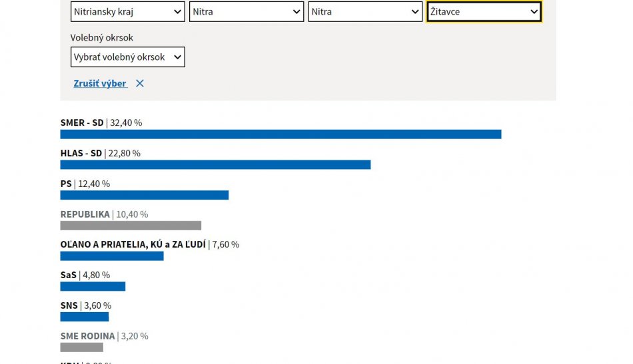Click the OĽANO A PRIATELIA result bar
Screen dimensions: 633x364
112,256
